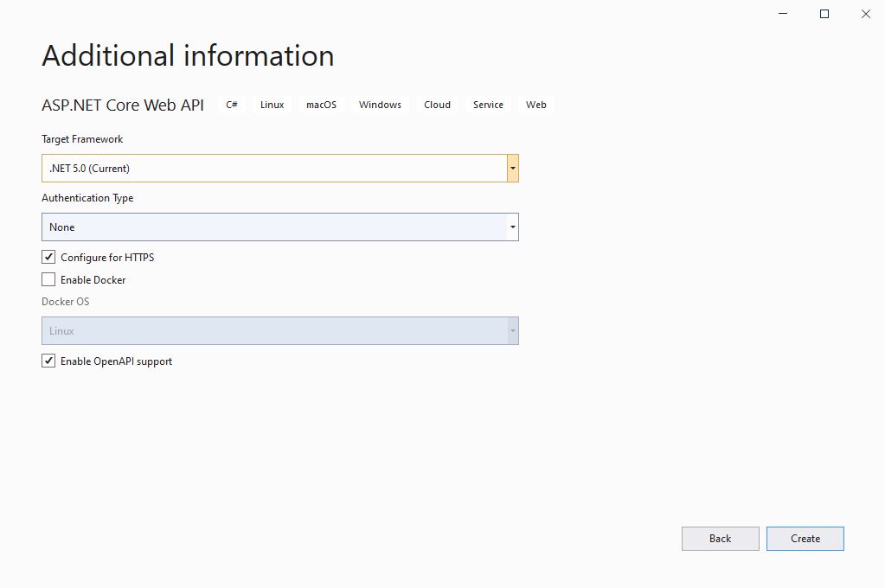Click the macOS tag
The height and width of the screenshot is (588, 885).
pos(321,105)
